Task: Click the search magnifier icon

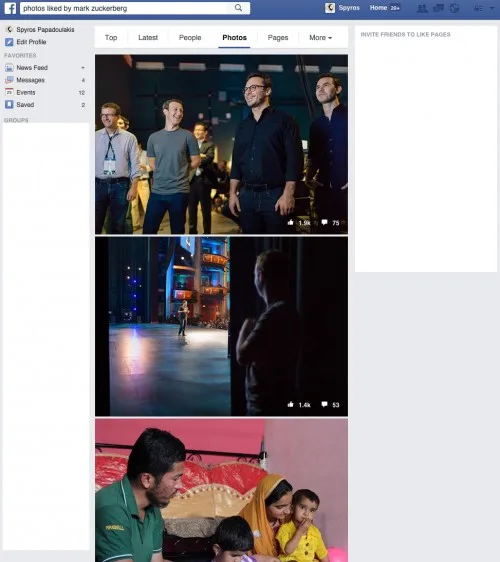Action: tap(238, 8)
